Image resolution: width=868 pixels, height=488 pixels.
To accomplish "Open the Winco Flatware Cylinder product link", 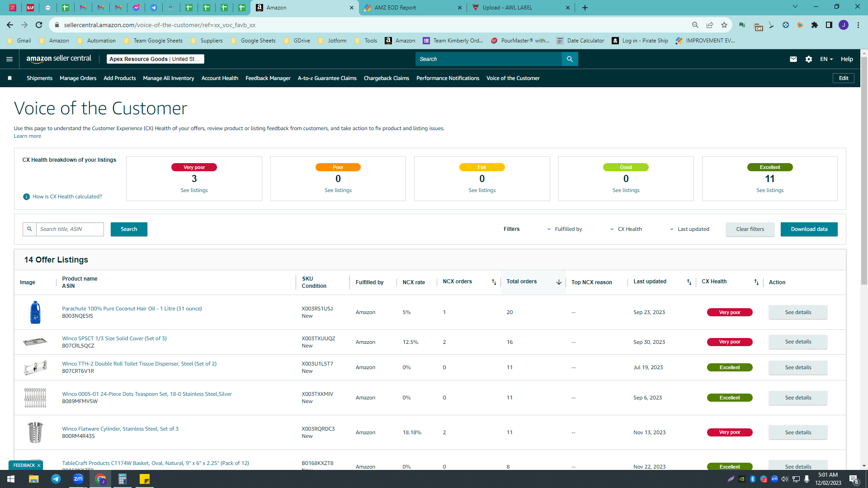I will click(x=120, y=429).
